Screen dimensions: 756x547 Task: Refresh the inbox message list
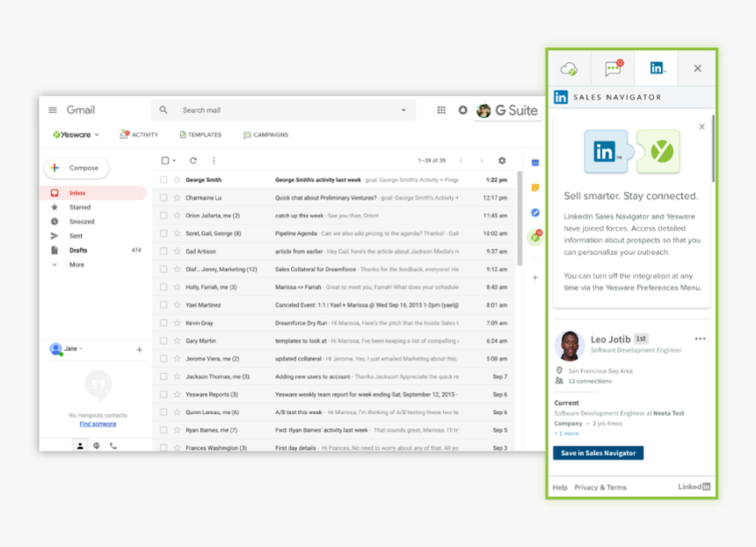click(193, 160)
